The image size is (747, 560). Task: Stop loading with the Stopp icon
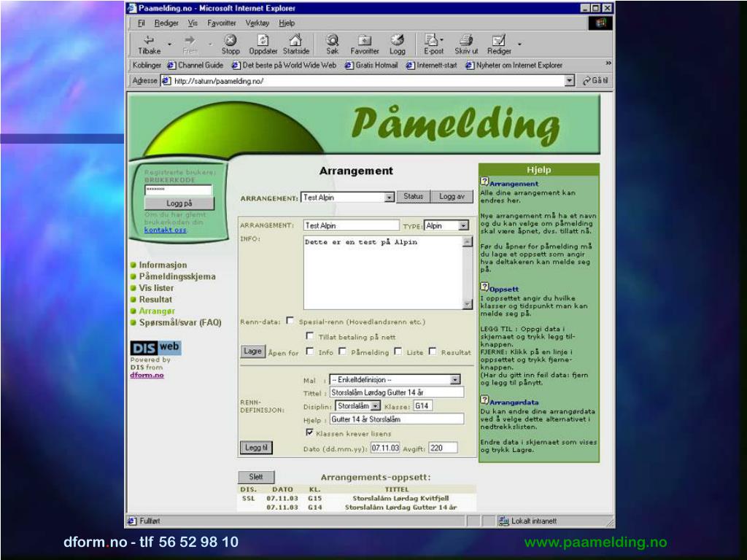coord(231,40)
